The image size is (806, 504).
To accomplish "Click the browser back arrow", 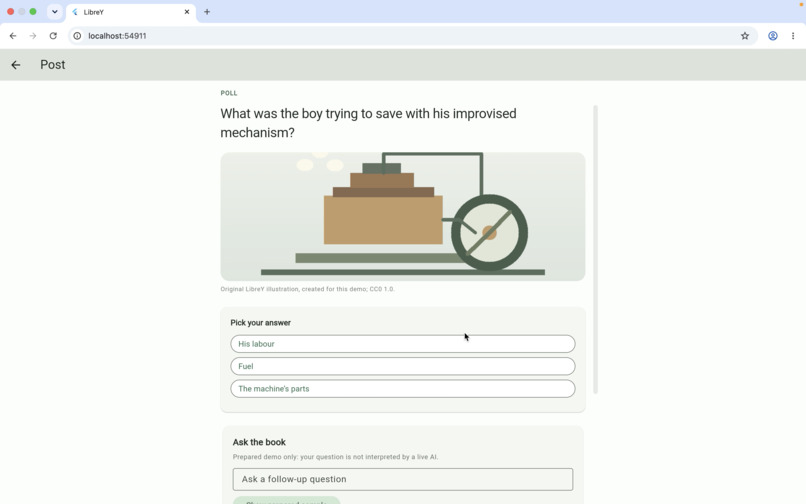I will coord(13,36).
